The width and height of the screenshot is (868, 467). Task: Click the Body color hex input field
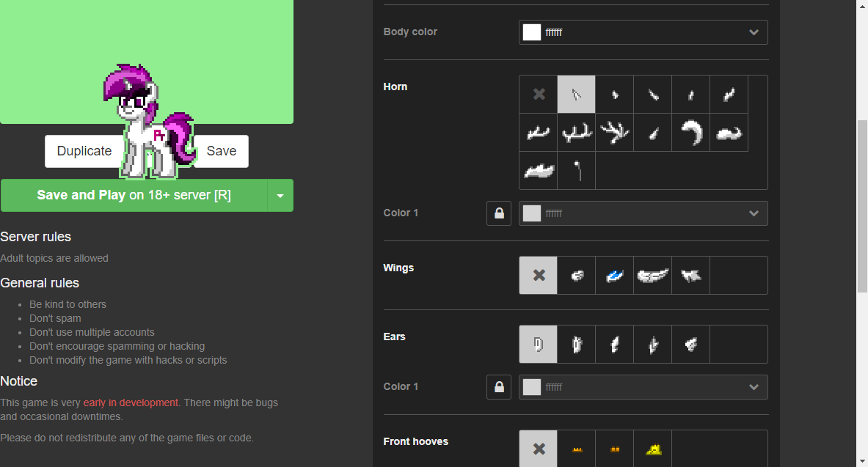642,32
